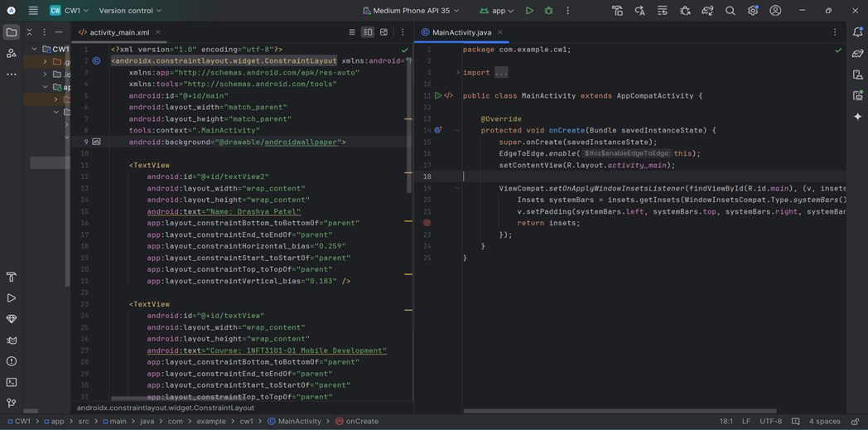The image size is (868, 430).
Task: Open the Run tool window in left sidebar
Action: pyautogui.click(x=11, y=297)
